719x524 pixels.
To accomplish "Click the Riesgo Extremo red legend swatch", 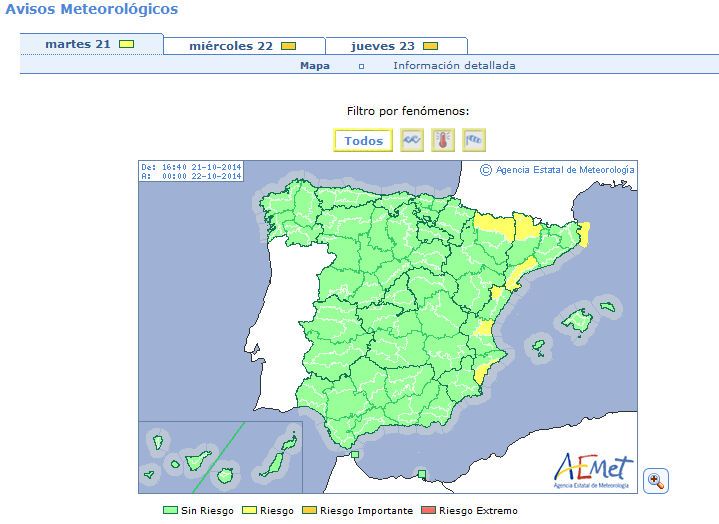I will [428, 510].
